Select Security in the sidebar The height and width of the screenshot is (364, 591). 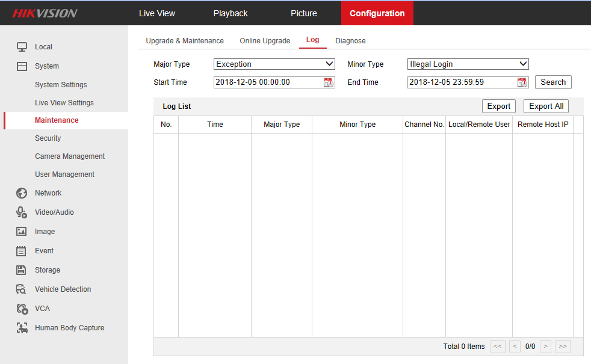(x=48, y=138)
